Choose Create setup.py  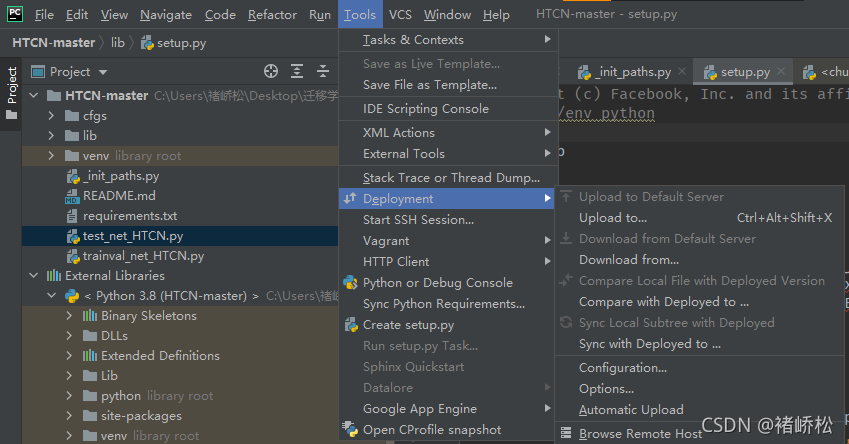(447, 325)
